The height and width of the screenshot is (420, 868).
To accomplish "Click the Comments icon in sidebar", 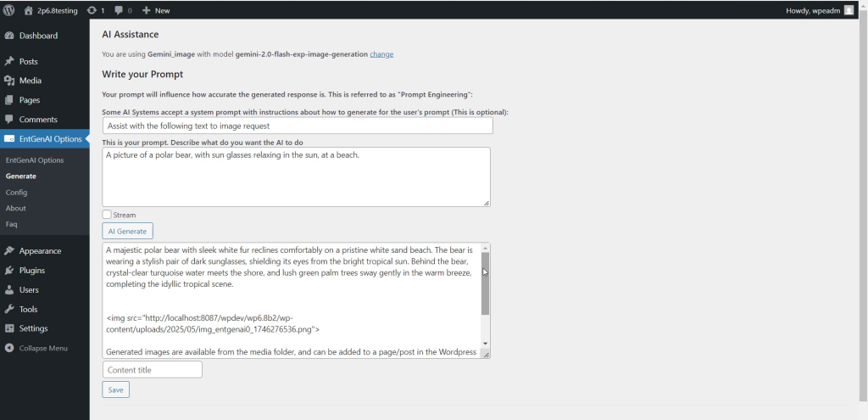I will point(8,119).
